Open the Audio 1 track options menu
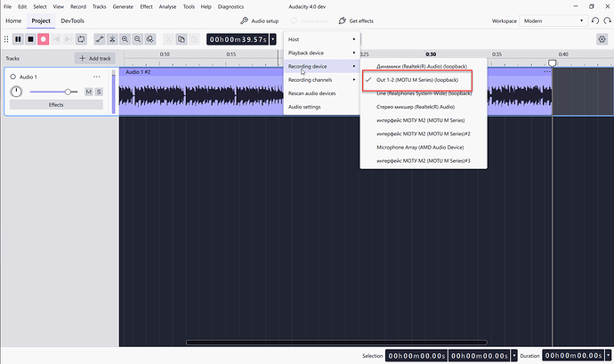614x364 pixels. [97, 77]
